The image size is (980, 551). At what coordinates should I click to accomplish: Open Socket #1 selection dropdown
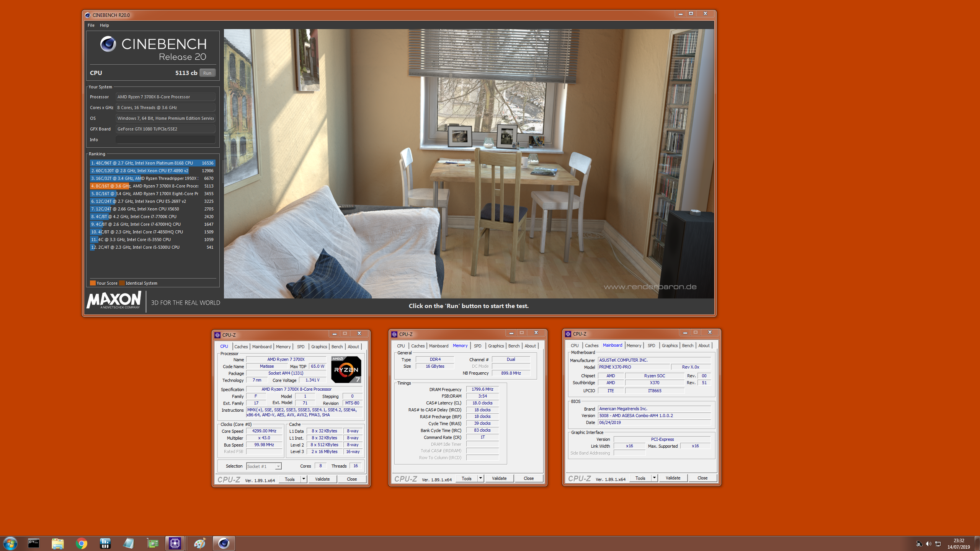click(x=264, y=466)
